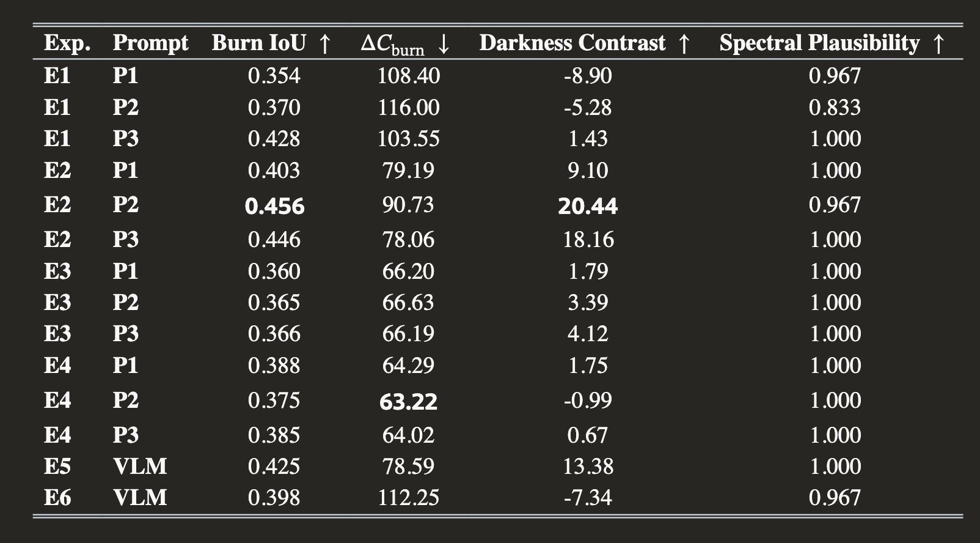Select the Exp. column header
The height and width of the screenshot is (543, 980).
(x=67, y=43)
